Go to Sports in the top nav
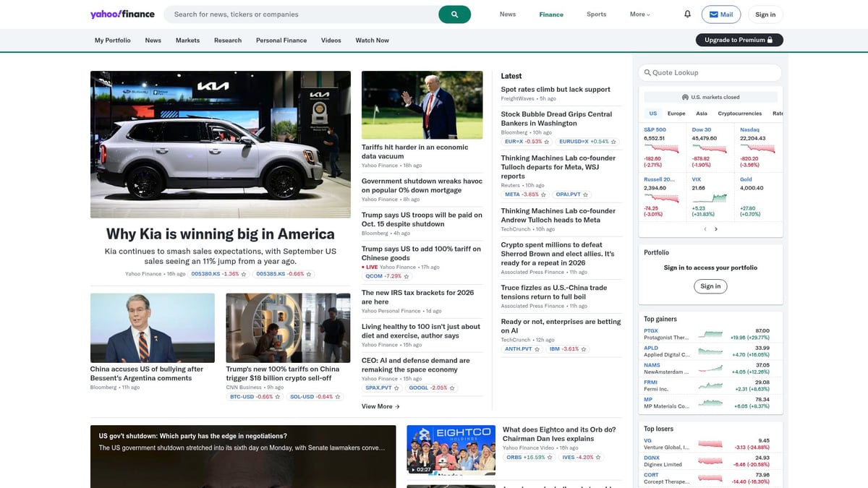This screenshot has width=868, height=488. [597, 14]
